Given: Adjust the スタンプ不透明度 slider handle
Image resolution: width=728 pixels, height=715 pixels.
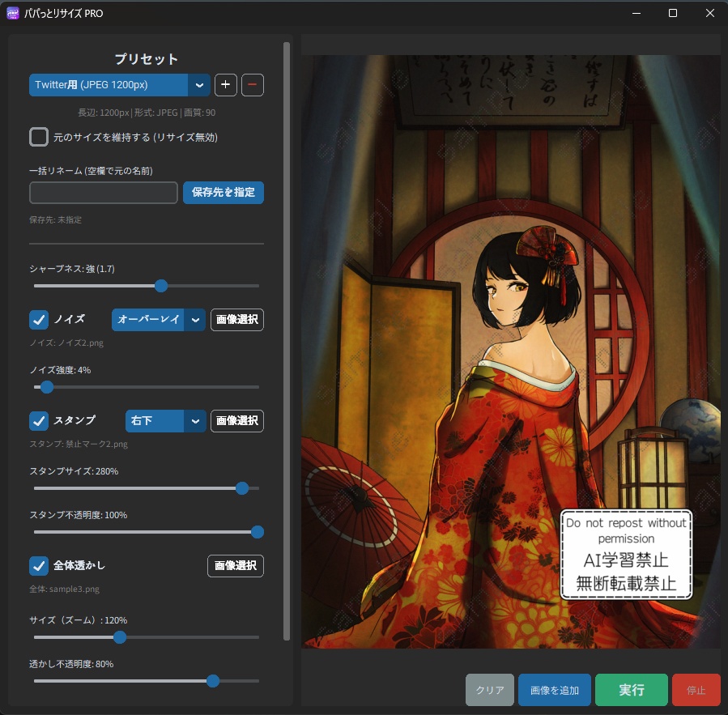Looking at the screenshot, I should (x=258, y=532).
